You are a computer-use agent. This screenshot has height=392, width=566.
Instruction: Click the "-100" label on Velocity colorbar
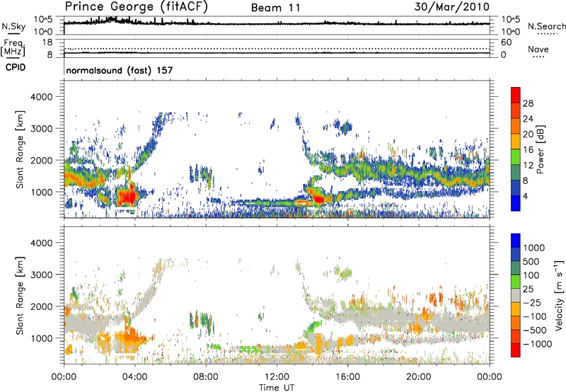tap(535, 316)
